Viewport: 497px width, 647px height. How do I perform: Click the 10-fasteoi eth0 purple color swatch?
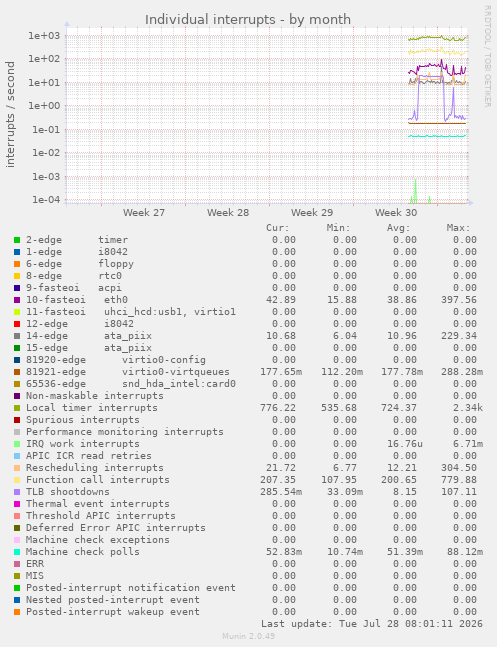[17, 300]
